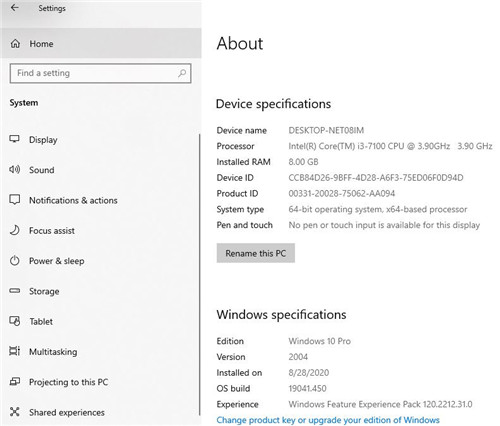Click the Windows specifications heading
500x426 pixels.
pyautogui.click(x=281, y=315)
